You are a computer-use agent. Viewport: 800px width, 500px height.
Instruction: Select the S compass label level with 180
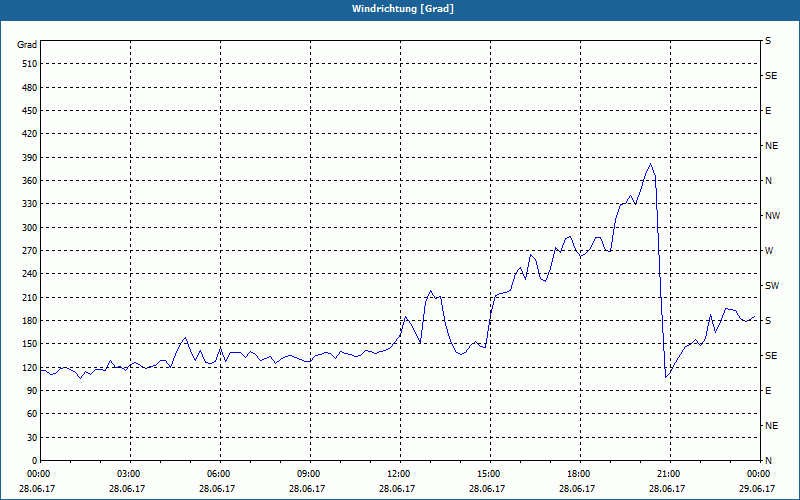tap(768, 321)
